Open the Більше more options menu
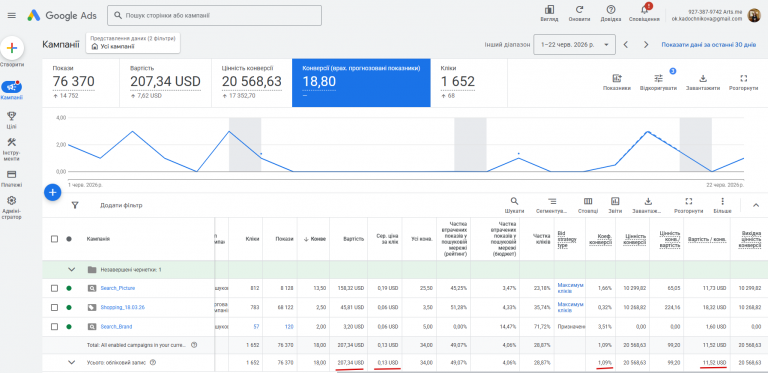 722,205
